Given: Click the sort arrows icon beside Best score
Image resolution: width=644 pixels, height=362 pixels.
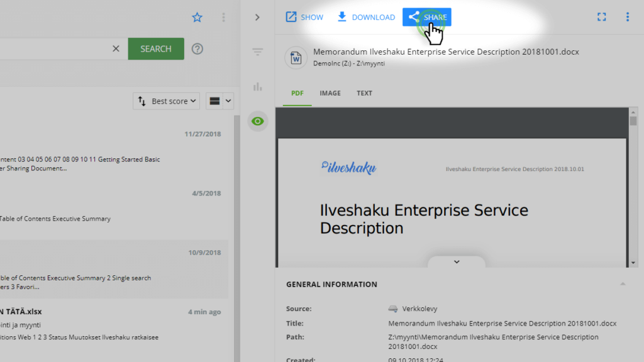Looking at the screenshot, I should (x=142, y=101).
